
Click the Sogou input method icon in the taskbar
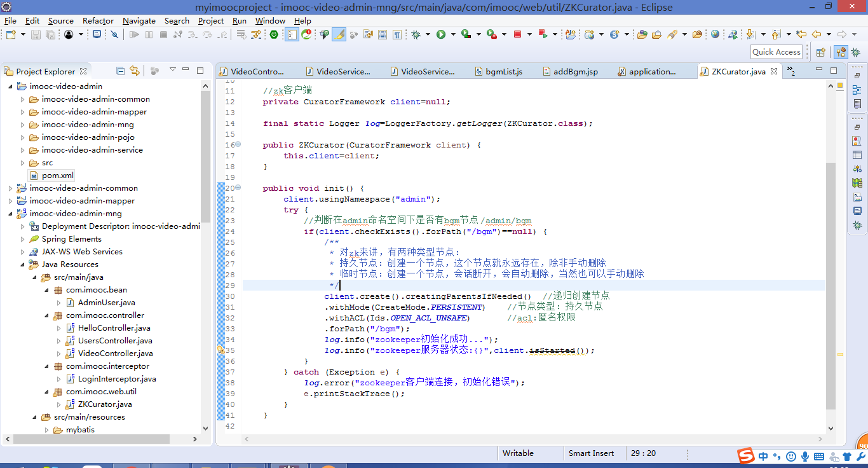tap(745, 456)
